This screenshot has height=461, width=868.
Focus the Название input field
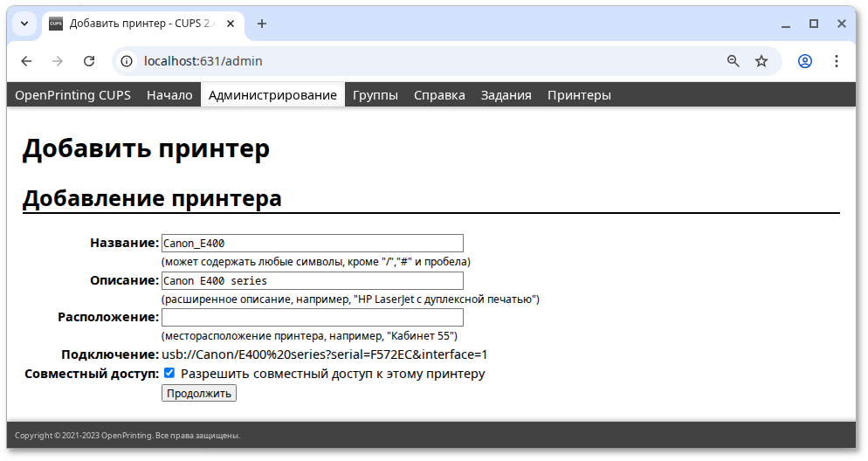pyautogui.click(x=313, y=243)
